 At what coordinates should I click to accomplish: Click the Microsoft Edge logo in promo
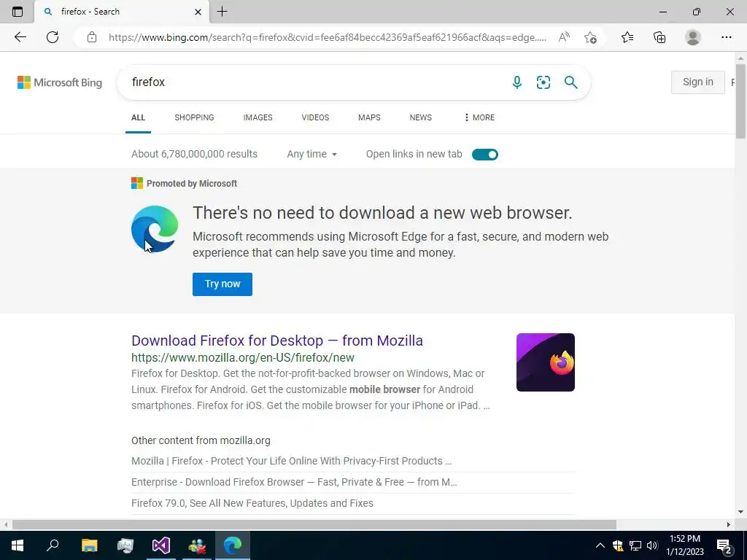[x=155, y=229]
